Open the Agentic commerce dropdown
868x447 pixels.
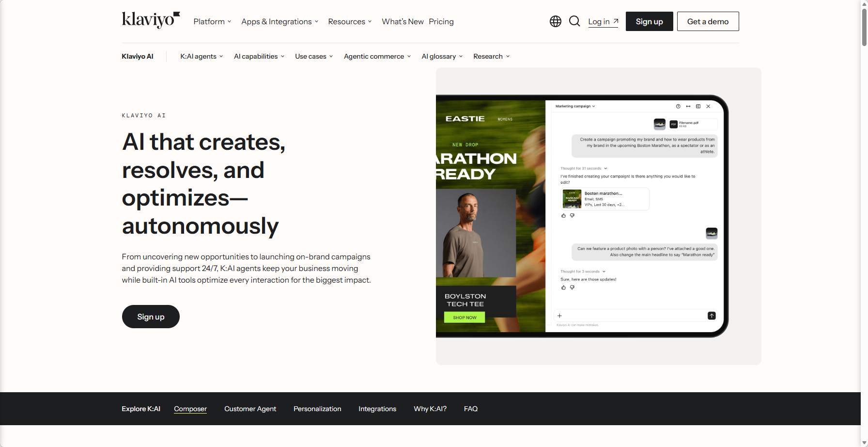pyautogui.click(x=377, y=56)
